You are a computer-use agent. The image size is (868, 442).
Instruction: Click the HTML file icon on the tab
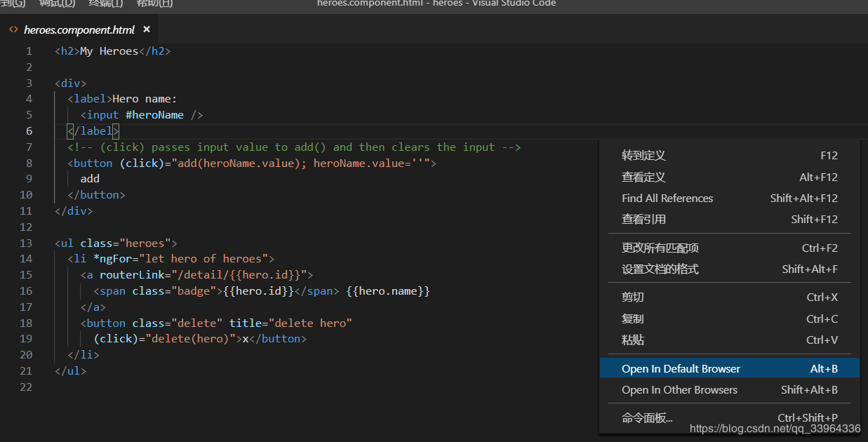[13, 29]
